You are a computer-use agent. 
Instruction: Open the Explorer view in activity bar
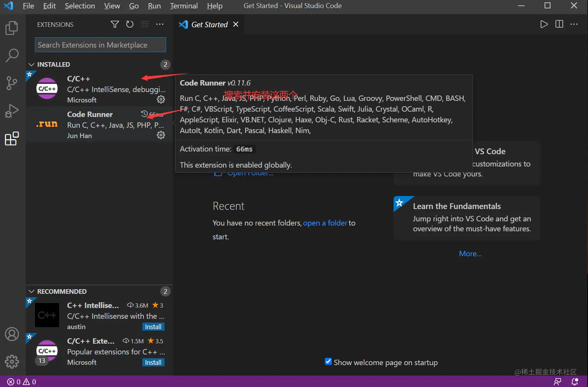tap(12, 28)
